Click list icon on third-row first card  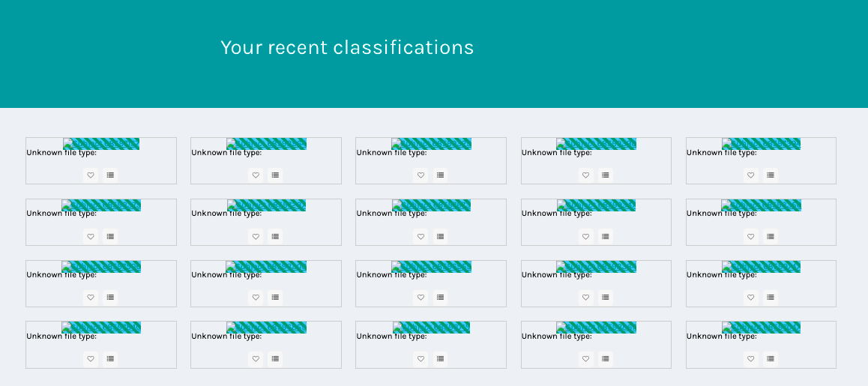pyautogui.click(x=110, y=298)
